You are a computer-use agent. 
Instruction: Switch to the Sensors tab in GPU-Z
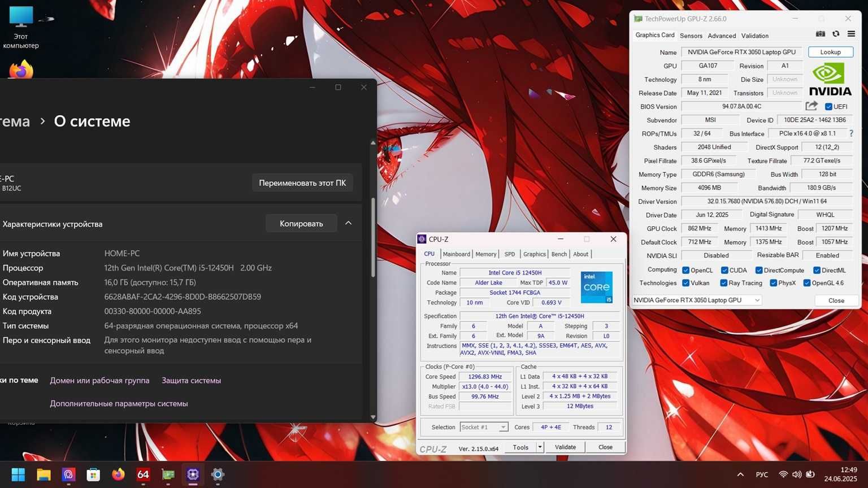coord(691,36)
